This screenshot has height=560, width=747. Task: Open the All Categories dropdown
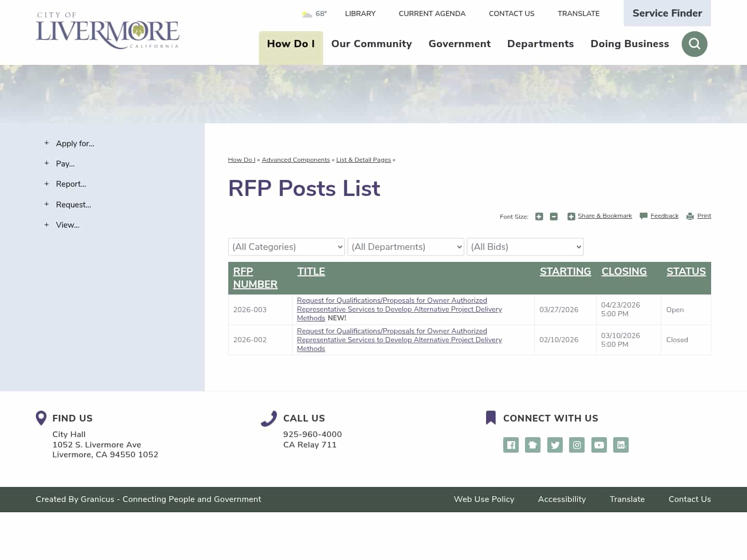286,247
